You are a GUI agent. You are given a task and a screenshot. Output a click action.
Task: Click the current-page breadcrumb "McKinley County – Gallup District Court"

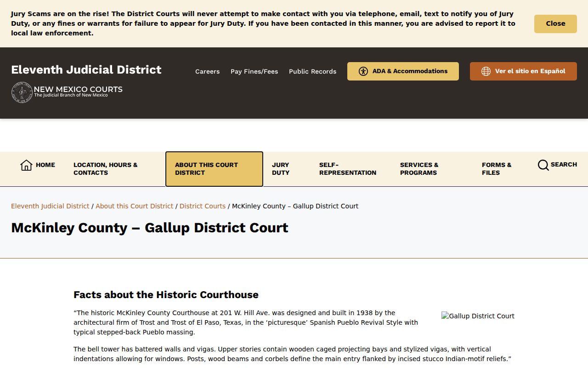click(x=295, y=206)
